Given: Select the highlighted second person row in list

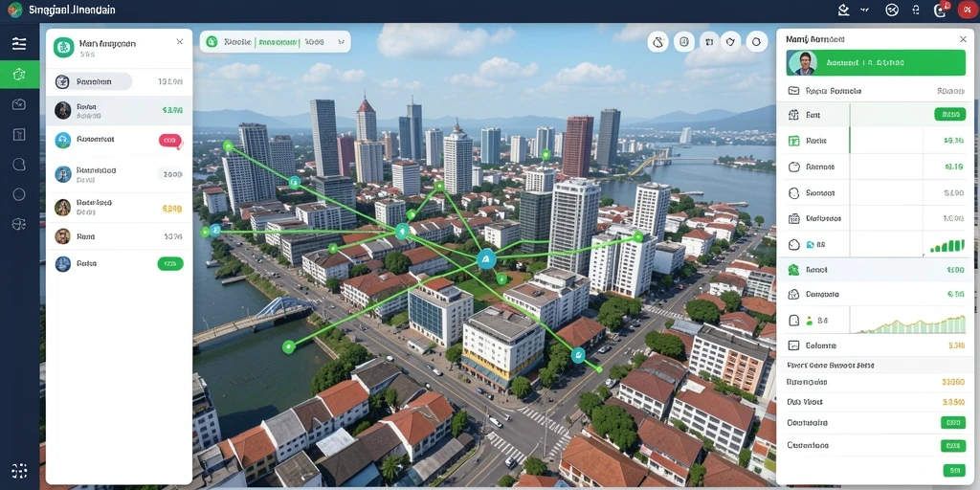Looking at the screenshot, I should click(119, 111).
